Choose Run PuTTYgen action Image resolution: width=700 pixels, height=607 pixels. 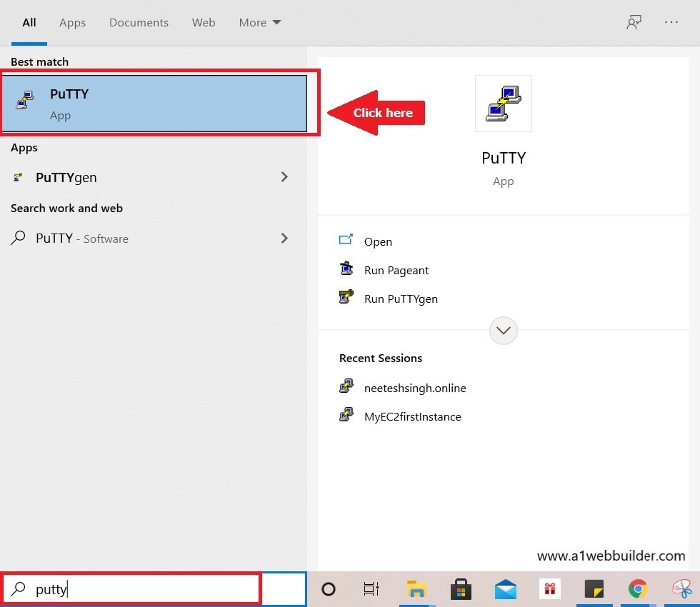click(401, 299)
